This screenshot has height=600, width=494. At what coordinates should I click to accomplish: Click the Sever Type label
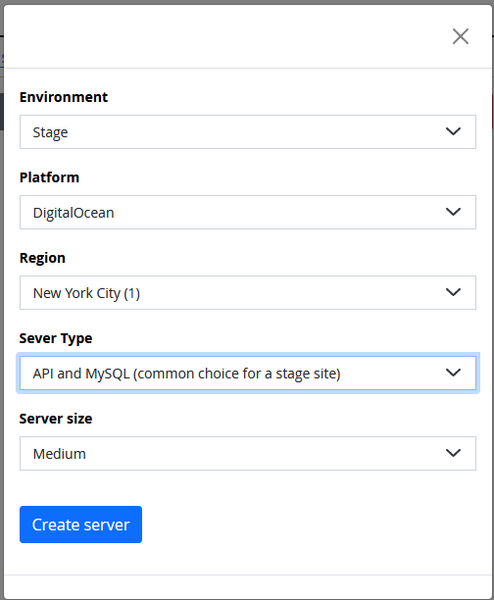click(56, 339)
